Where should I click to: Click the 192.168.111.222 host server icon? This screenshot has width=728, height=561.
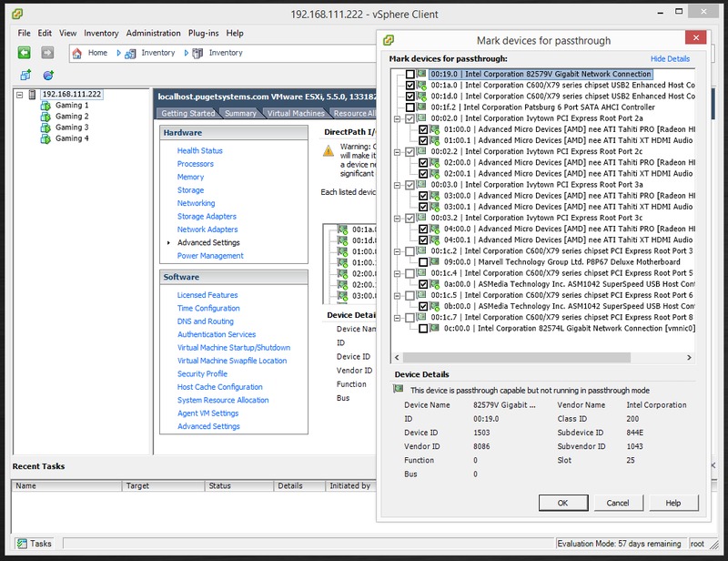(34, 95)
